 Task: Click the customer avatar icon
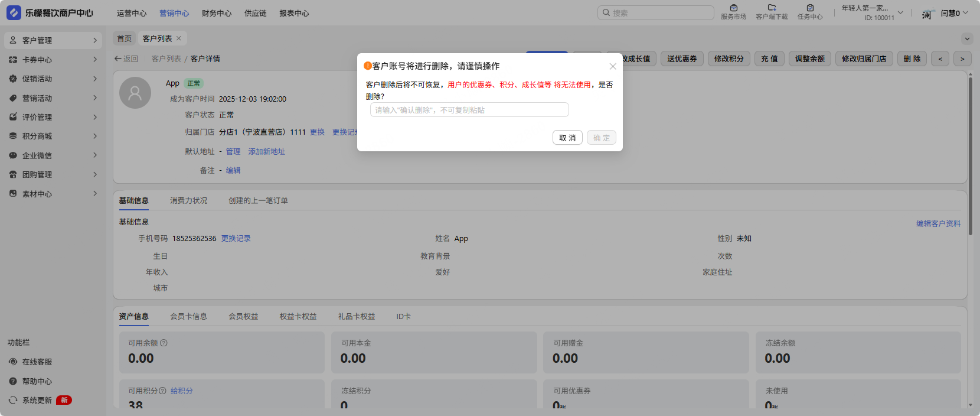click(x=135, y=93)
